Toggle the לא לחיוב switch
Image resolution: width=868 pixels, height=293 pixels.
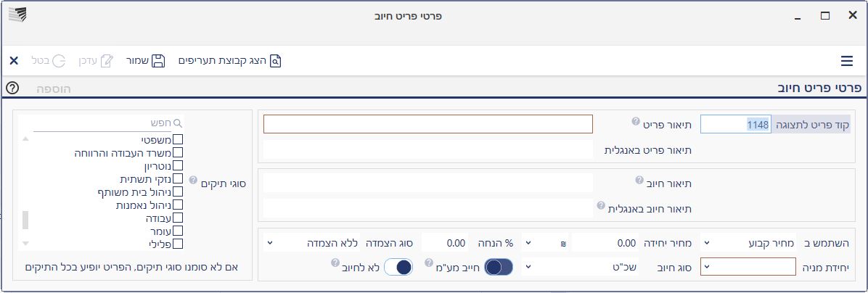(398, 267)
